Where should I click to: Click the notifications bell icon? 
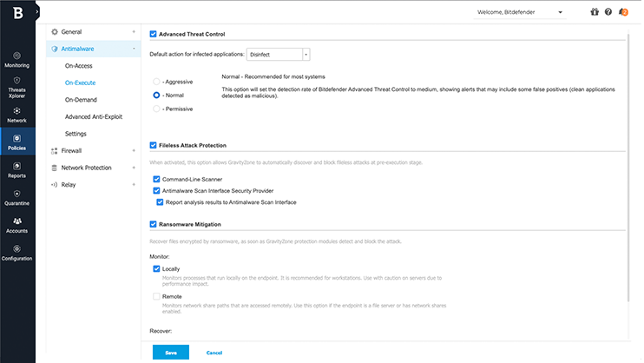(622, 12)
